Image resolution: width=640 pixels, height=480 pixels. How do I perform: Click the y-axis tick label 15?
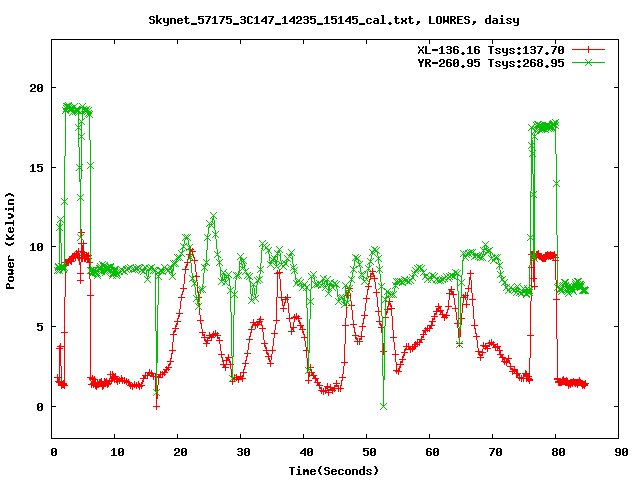click(x=37, y=168)
